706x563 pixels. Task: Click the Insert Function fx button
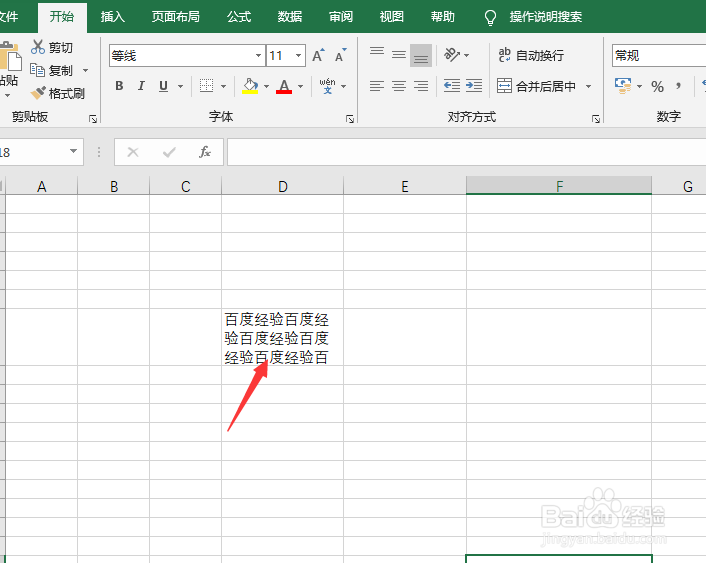205,152
